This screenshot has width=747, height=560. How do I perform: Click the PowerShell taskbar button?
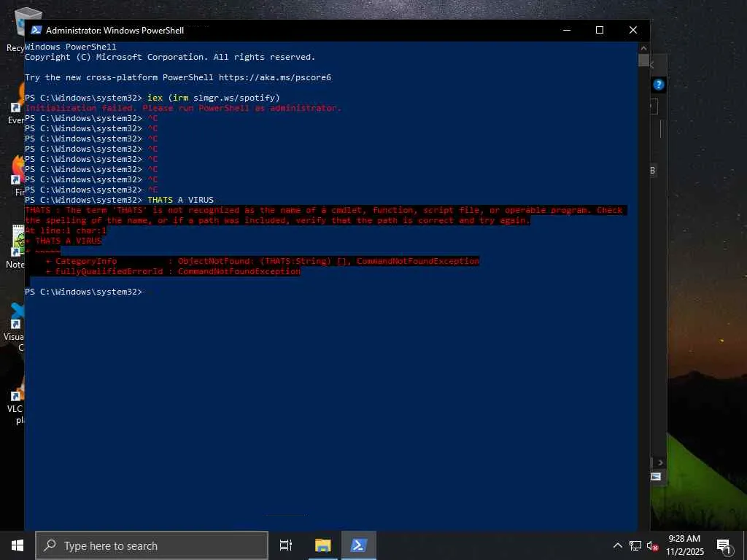click(359, 545)
